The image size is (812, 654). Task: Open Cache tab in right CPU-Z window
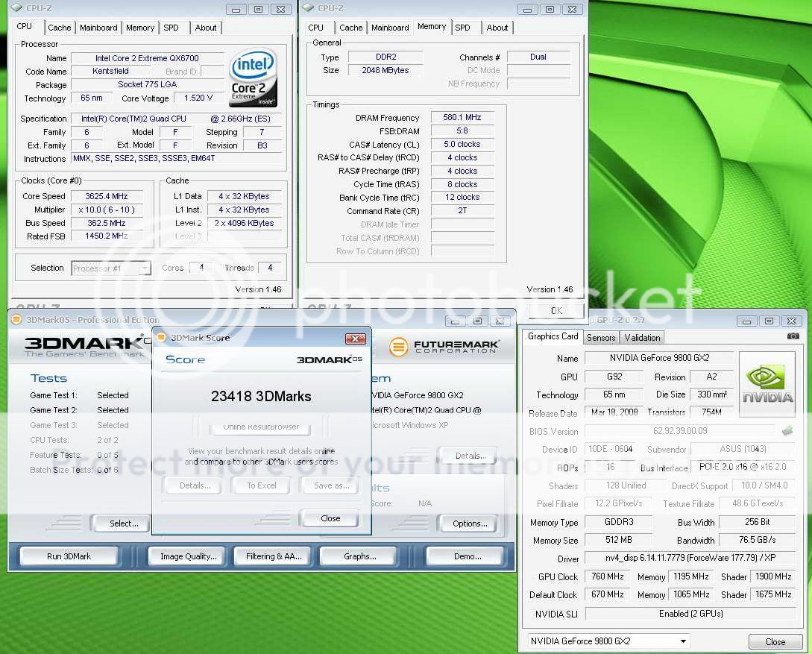351,28
